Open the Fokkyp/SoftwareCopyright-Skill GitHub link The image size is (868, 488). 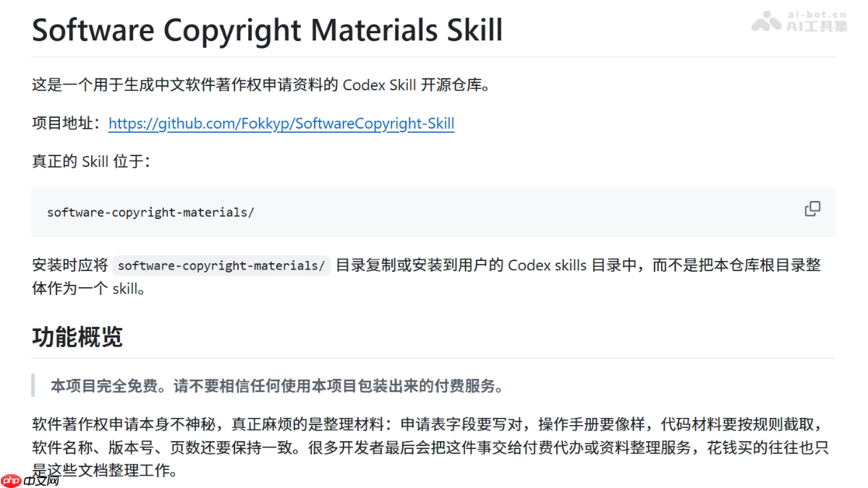pyautogui.click(x=281, y=124)
